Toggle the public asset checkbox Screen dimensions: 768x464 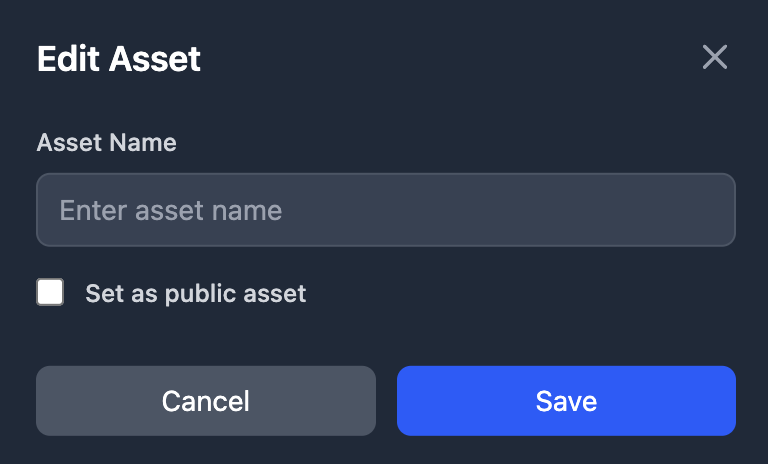[x=50, y=293]
